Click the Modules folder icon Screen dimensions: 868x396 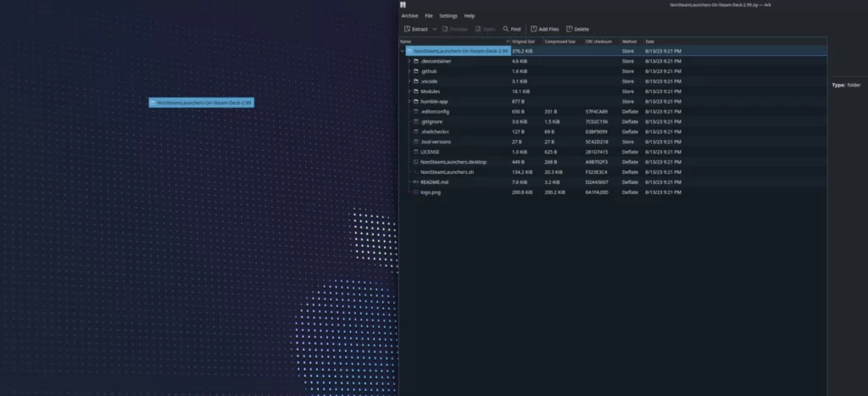415,92
